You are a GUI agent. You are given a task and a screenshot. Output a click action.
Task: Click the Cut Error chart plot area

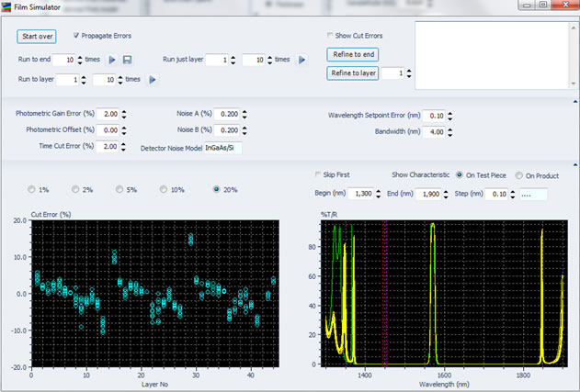point(155,294)
